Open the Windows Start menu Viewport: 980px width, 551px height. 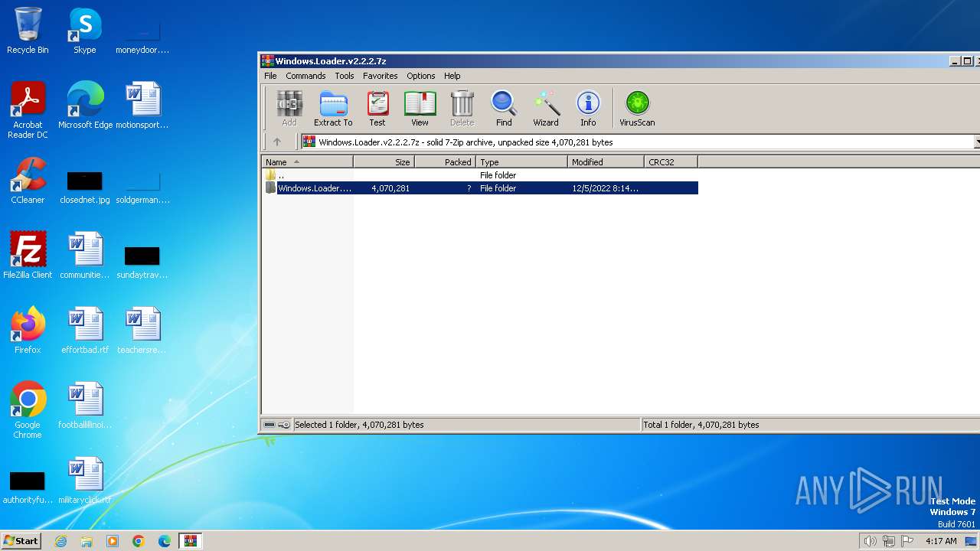coord(21,541)
